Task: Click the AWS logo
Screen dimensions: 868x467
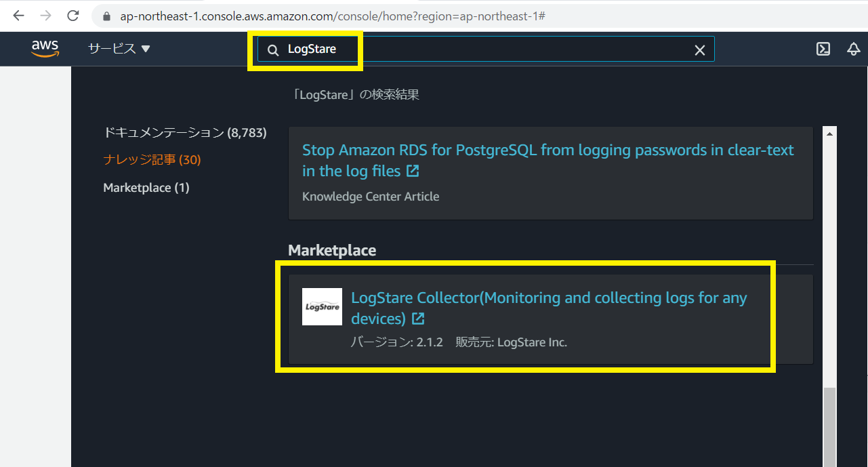Action: click(45, 48)
